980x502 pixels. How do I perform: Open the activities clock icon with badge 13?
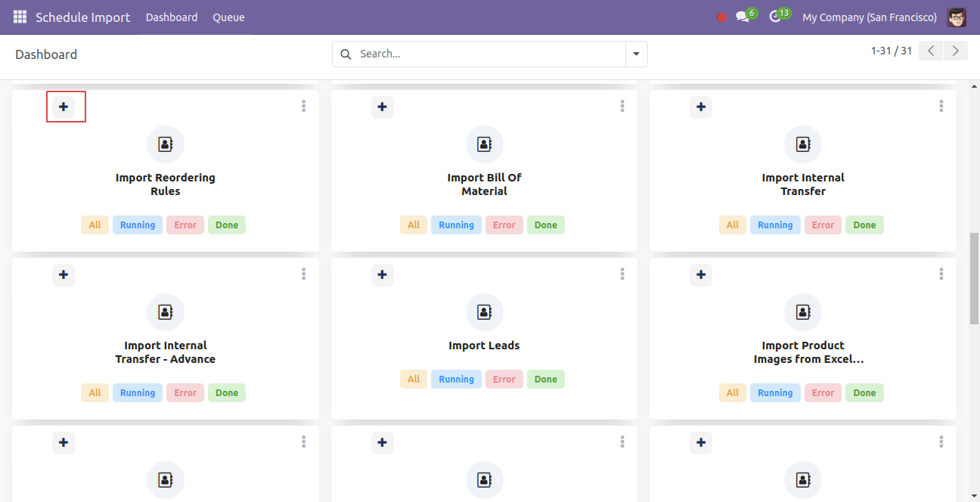[x=779, y=16]
